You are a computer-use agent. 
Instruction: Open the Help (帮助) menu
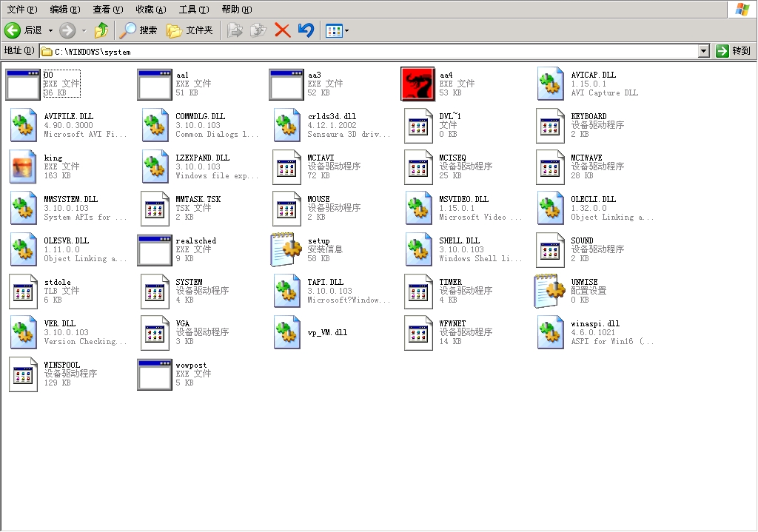(237, 10)
